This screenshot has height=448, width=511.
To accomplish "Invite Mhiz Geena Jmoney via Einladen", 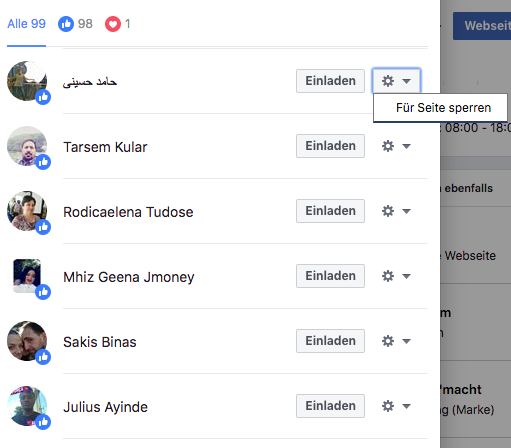I will click(330, 276).
